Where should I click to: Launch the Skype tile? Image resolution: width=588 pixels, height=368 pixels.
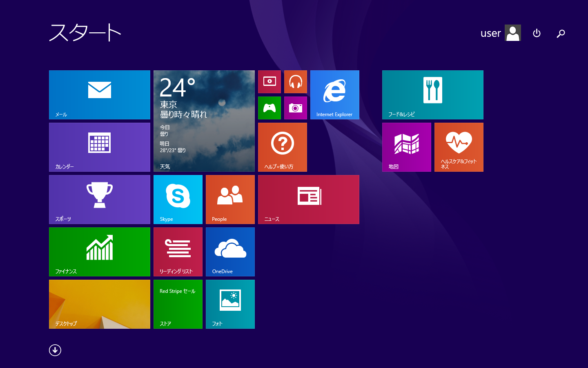point(178,200)
